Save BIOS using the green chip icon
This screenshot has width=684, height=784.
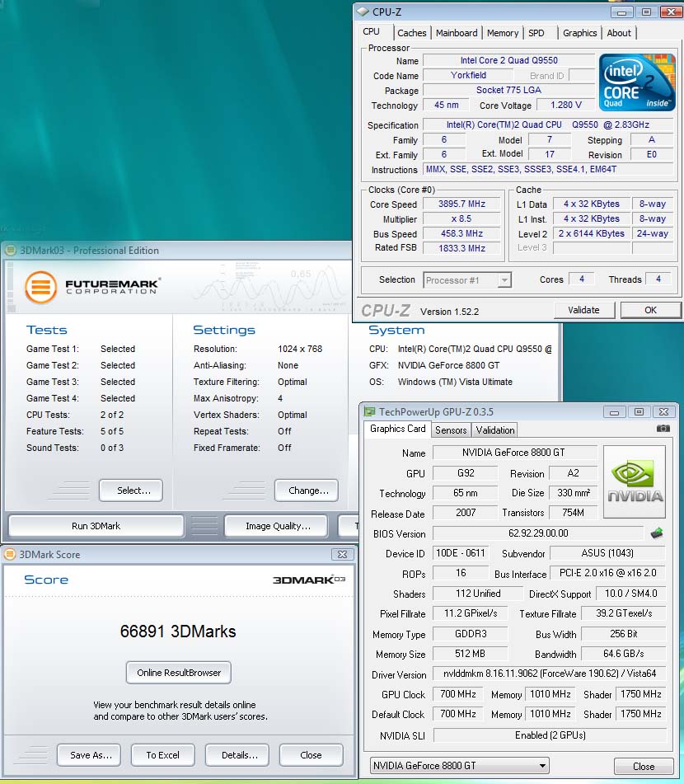(x=657, y=533)
